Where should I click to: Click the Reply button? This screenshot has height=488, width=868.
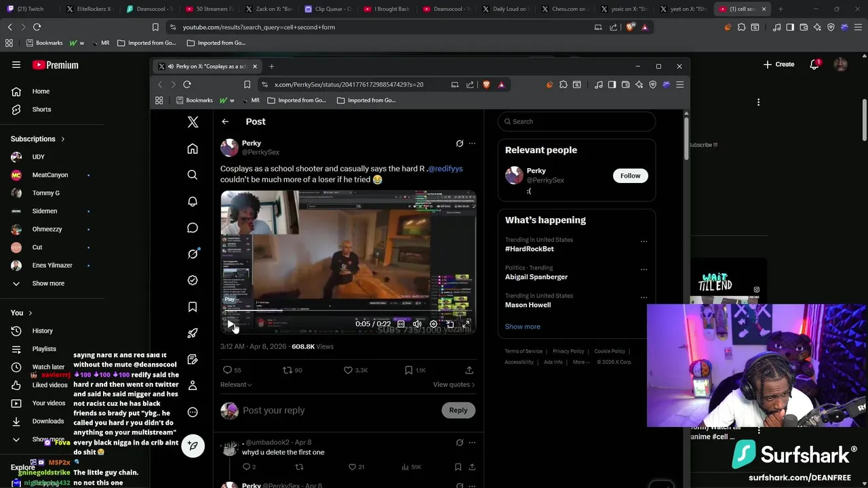(x=458, y=410)
